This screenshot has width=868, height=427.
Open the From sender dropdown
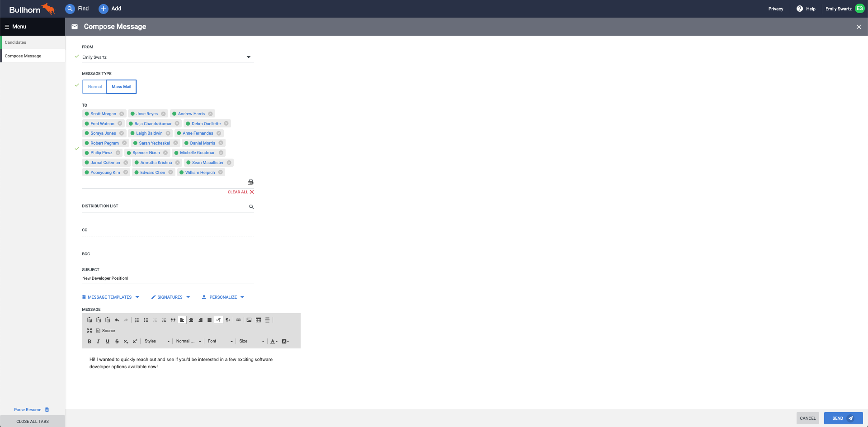248,57
